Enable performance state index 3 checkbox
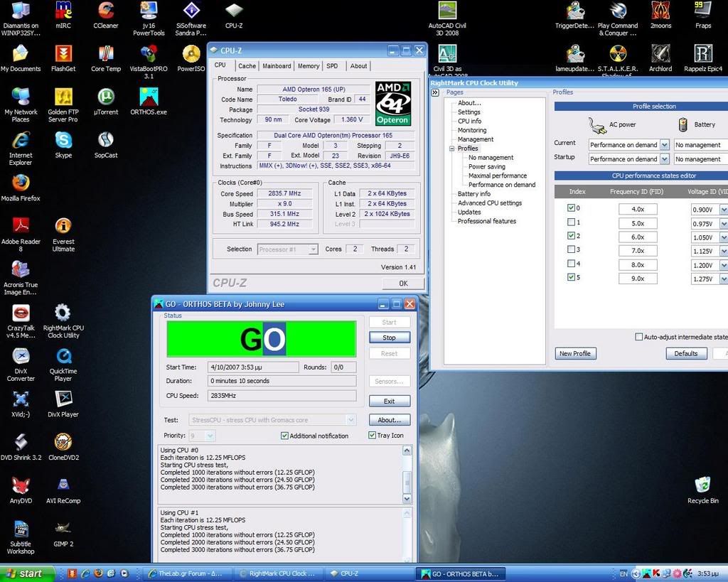 [572, 249]
